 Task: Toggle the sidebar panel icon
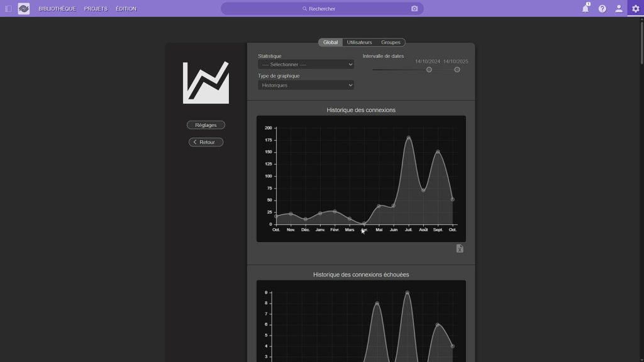[x=8, y=9]
